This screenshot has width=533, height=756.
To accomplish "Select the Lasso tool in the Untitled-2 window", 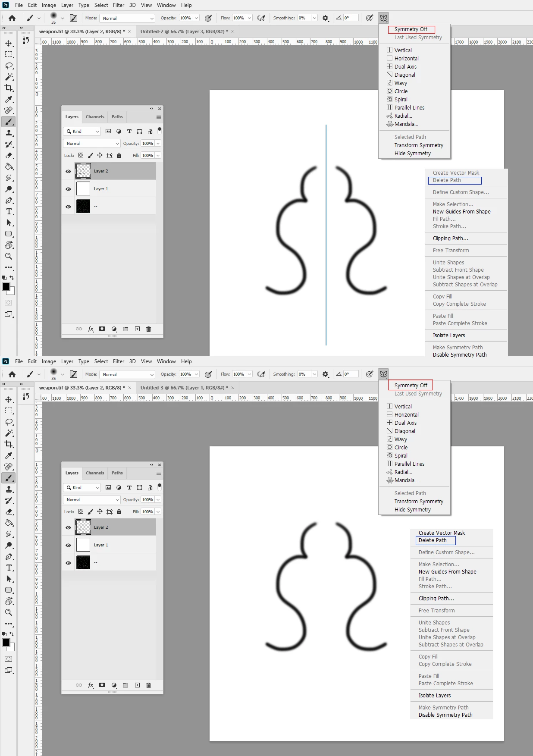I will [x=9, y=66].
